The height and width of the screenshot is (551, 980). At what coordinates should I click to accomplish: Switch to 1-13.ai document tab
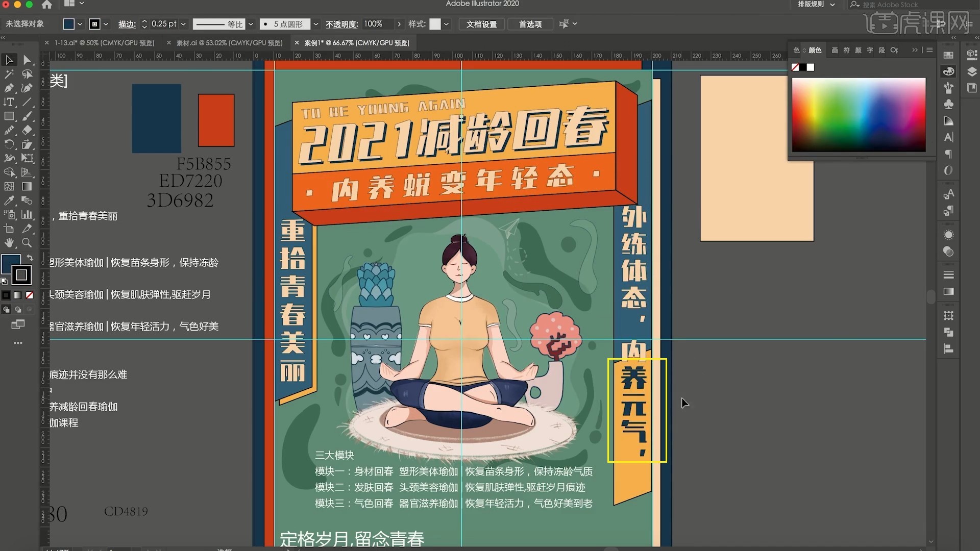click(x=104, y=43)
